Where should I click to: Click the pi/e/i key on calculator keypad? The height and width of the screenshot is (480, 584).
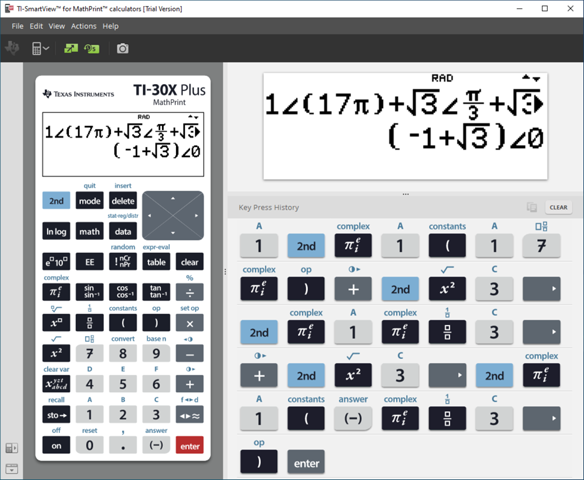tap(56, 292)
